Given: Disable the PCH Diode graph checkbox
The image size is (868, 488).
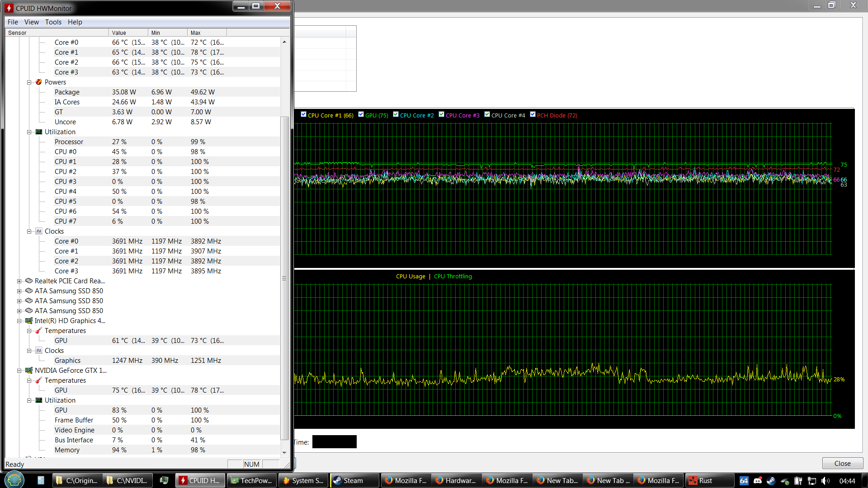Looking at the screenshot, I should pos(533,114).
